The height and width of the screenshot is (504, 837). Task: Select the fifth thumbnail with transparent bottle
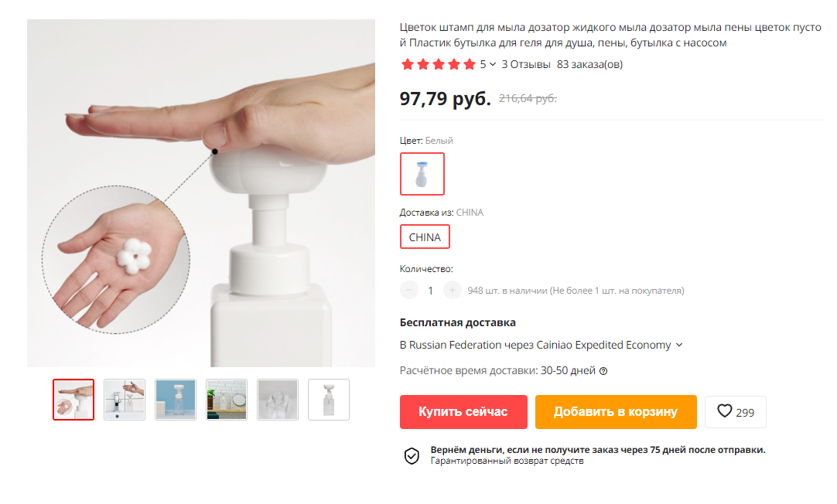[x=278, y=400]
